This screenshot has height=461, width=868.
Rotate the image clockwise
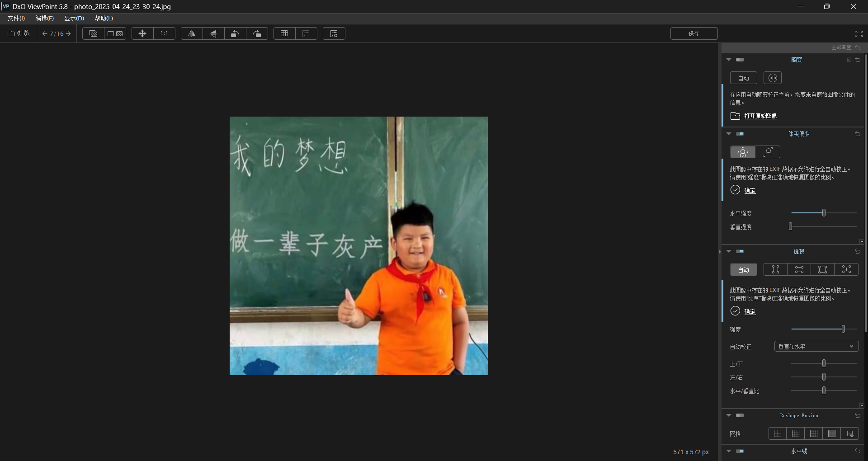[x=257, y=33]
